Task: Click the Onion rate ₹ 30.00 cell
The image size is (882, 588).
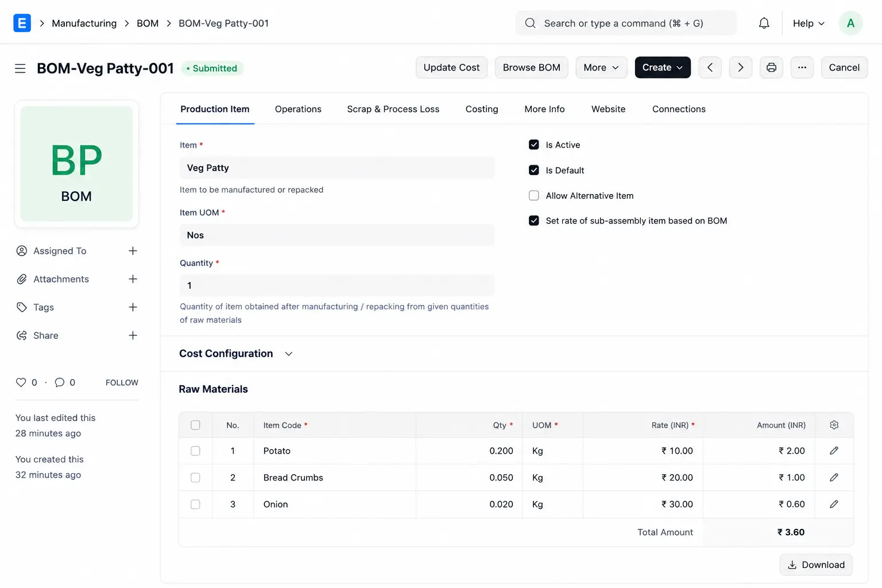Action: tap(643, 504)
